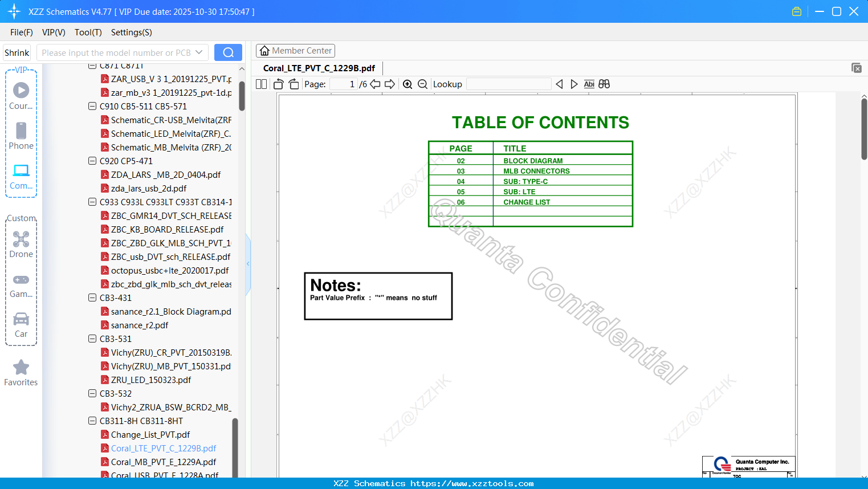
Task: Toggle the Abi whole-word match icon
Action: pyautogui.click(x=589, y=84)
